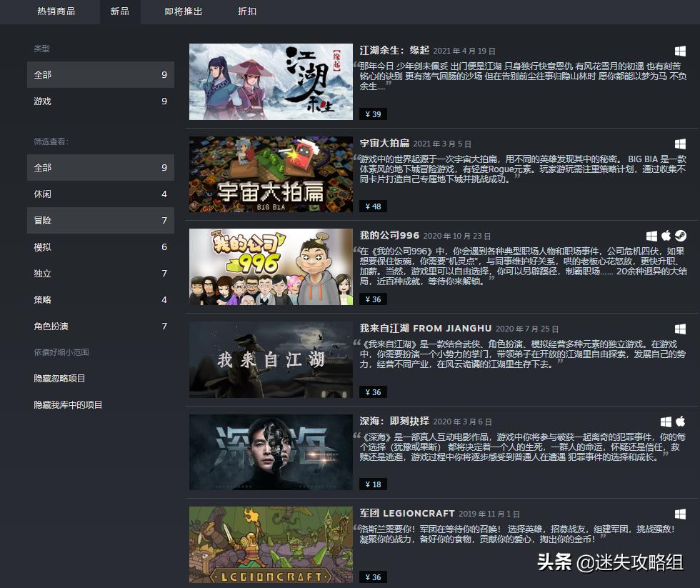Image resolution: width=700 pixels, height=588 pixels.
Task: Click the SteamOS icon for 我的公司996
Action: [x=680, y=234]
